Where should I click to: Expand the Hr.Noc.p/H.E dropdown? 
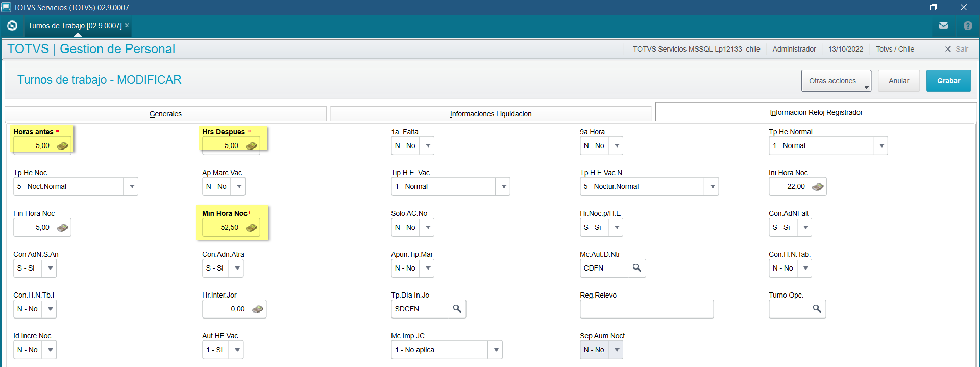[617, 228]
